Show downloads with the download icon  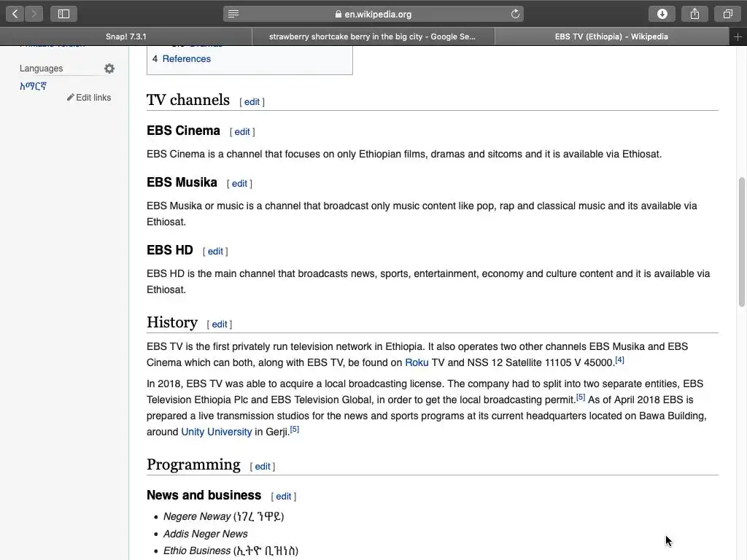662,14
